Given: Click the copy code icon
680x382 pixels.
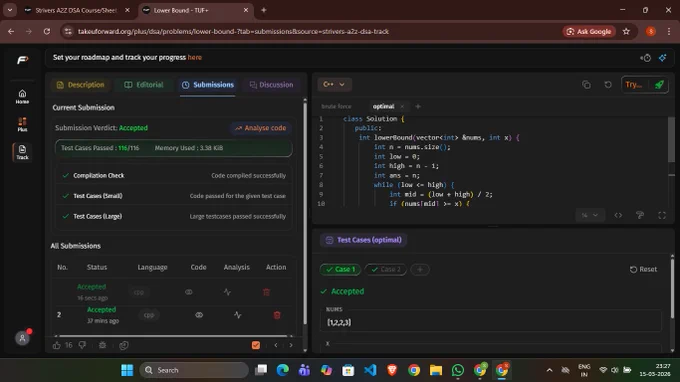Looking at the screenshot, I should click(586, 85).
